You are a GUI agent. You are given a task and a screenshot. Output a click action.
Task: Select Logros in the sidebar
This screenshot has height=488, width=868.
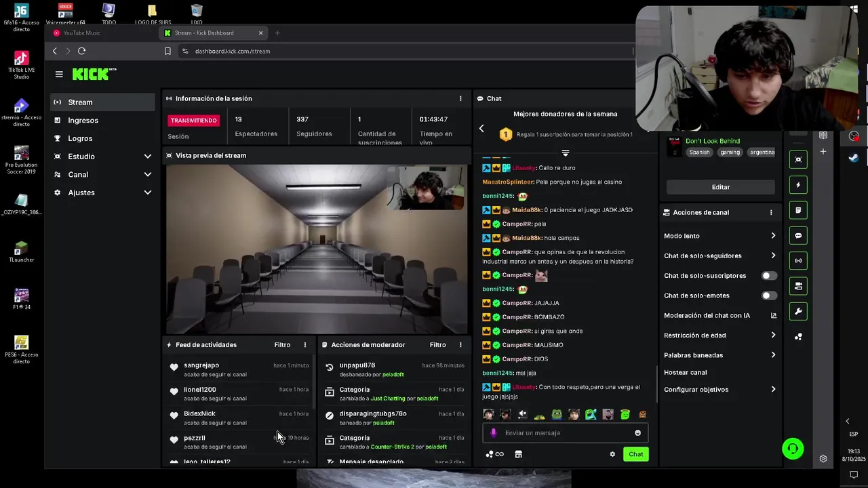pyautogui.click(x=103, y=138)
